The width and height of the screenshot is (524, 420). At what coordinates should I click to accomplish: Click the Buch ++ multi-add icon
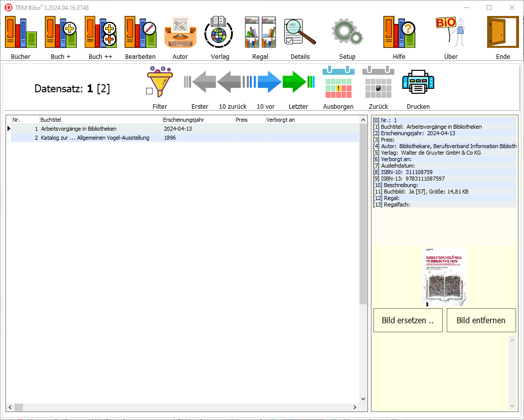pos(100,32)
